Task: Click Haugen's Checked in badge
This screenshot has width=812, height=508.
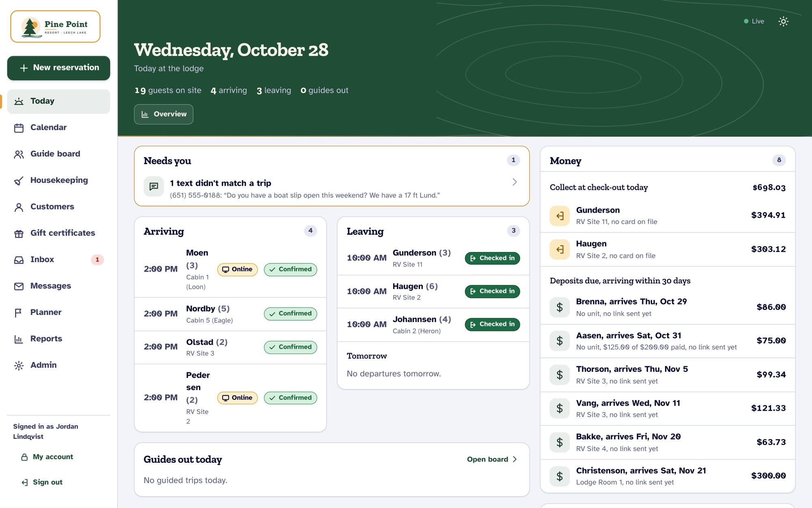Action: click(x=492, y=291)
